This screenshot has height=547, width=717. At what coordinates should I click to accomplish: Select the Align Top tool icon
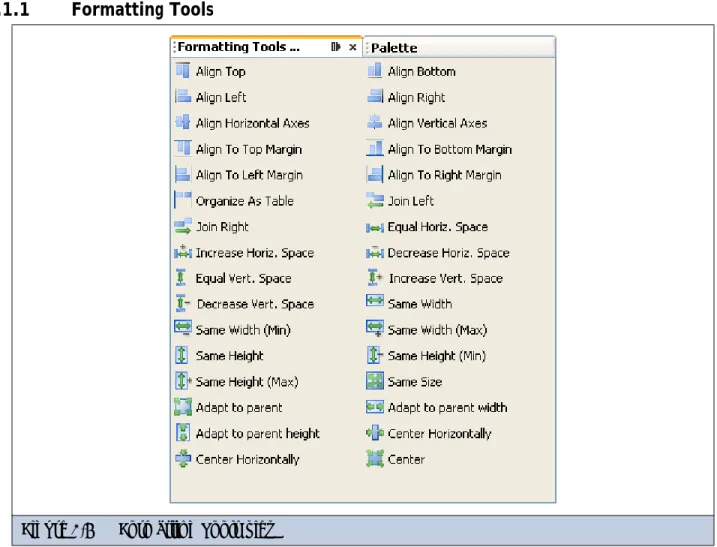pos(183,71)
